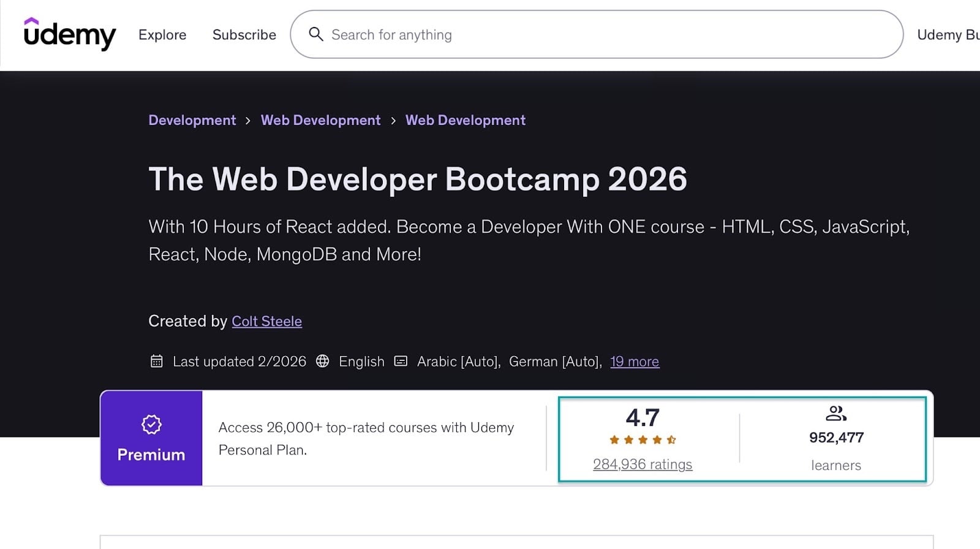Click the chevron after first Web Development
The width and height of the screenshot is (980, 549).
393,121
